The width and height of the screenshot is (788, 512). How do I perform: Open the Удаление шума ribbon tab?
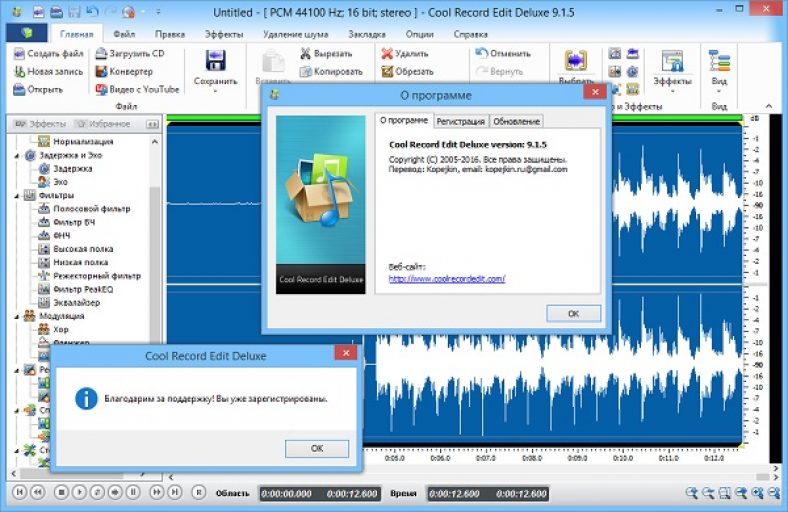coord(295,34)
